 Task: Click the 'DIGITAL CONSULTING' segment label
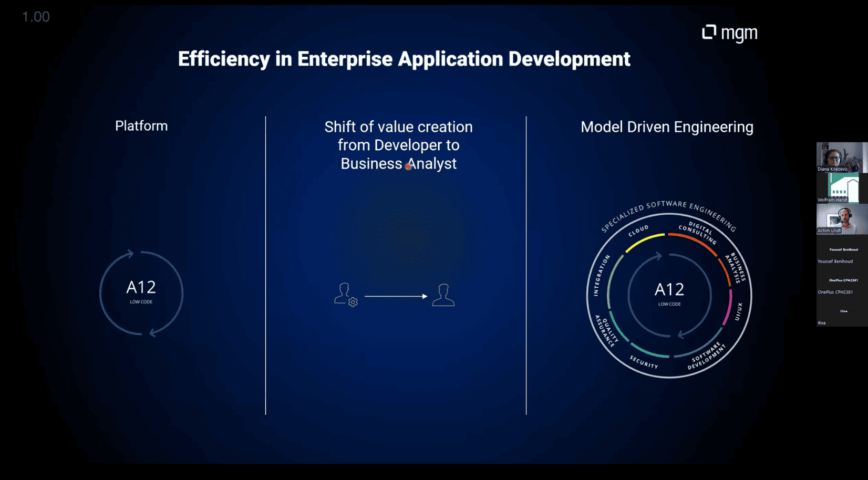[698, 233]
